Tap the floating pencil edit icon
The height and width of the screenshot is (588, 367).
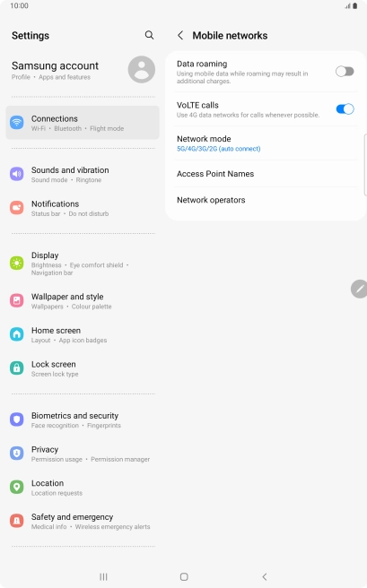point(359,290)
